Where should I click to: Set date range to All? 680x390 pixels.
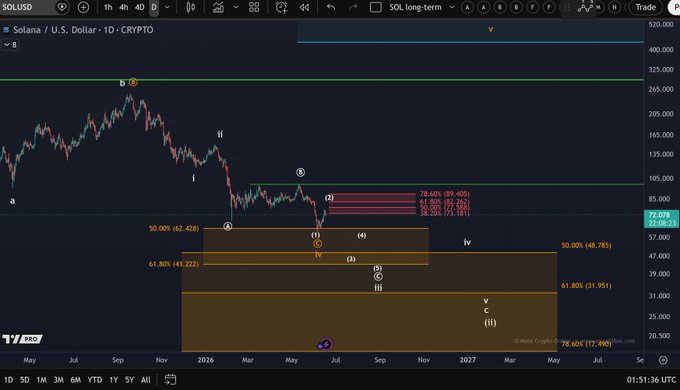click(146, 380)
